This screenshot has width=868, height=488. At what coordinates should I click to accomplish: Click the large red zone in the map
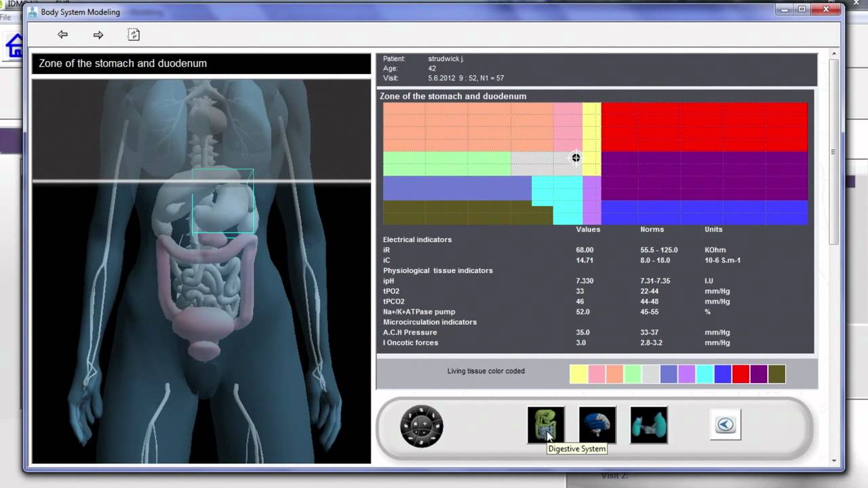coord(704,127)
